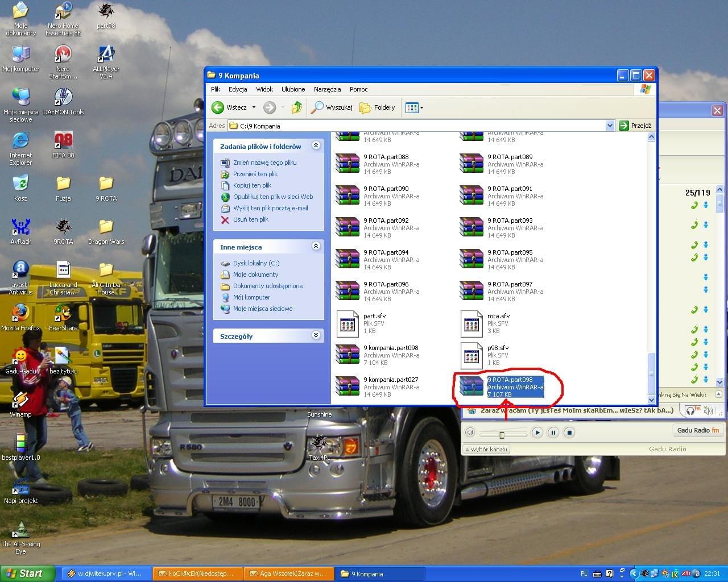The image size is (728, 582).
Task: Click 'Zmień nazwę tego pliku' link
Action: [264, 163]
